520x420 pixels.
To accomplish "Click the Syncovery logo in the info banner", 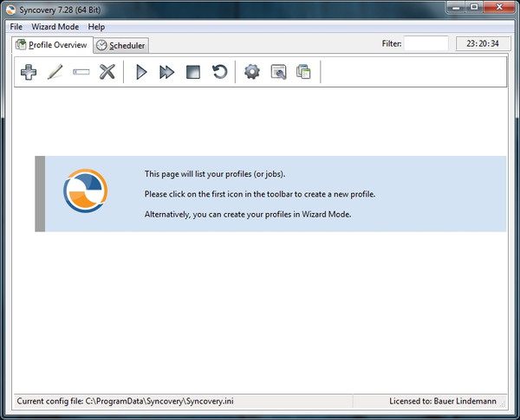I will coord(86,191).
